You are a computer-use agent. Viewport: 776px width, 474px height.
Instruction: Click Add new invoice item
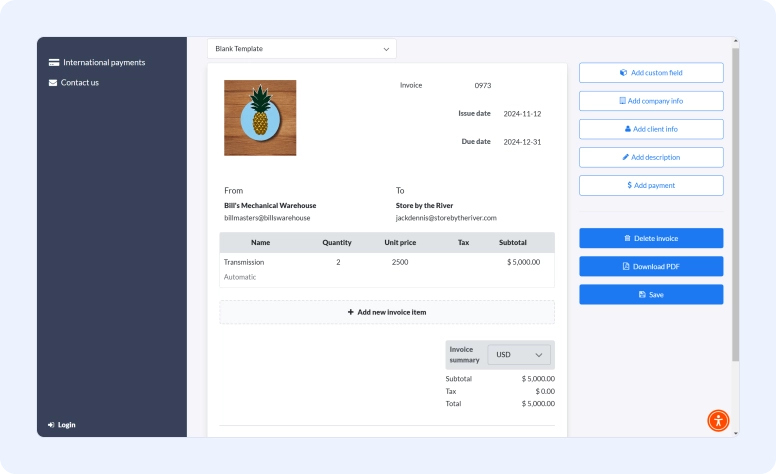[x=387, y=312]
